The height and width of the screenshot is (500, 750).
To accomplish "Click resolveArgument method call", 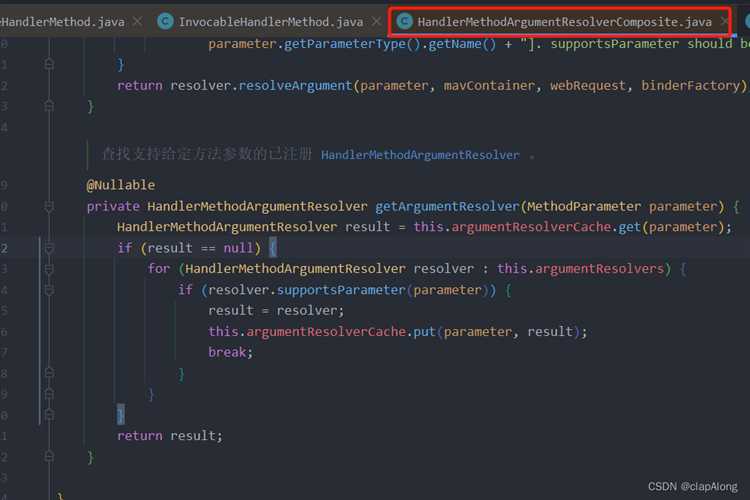I will (295, 86).
